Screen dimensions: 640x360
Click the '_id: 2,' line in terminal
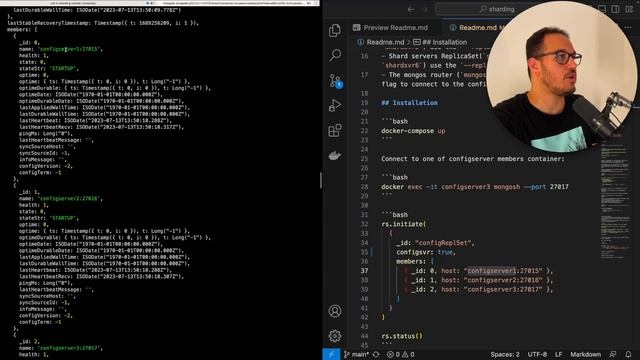pyautogui.click(x=29, y=342)
